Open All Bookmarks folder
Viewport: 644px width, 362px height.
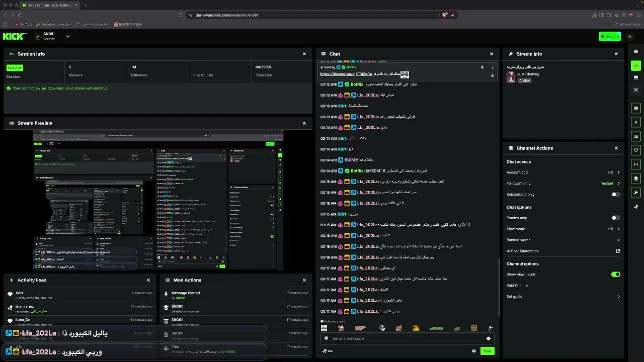627,24
